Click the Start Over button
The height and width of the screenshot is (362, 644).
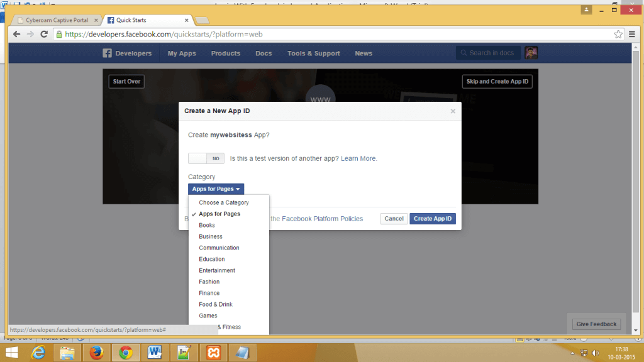(x=126, y=81)
